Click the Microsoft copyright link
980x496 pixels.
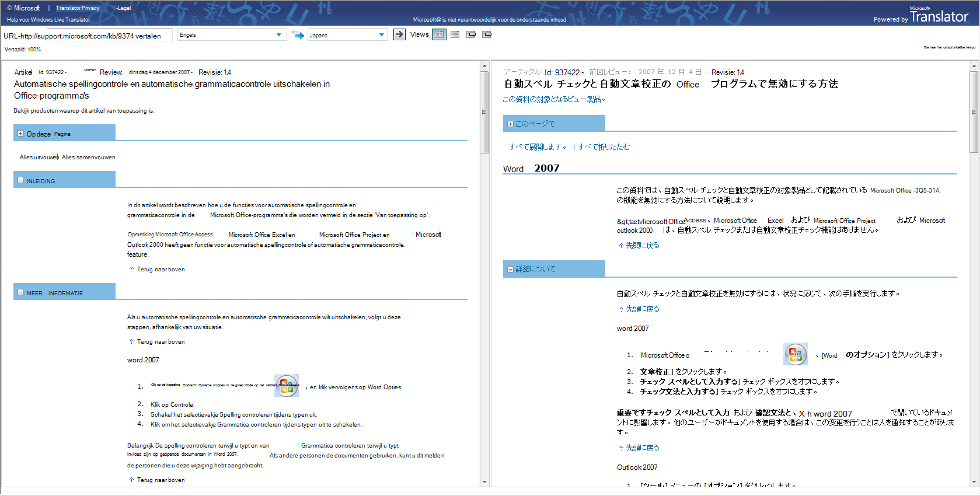(23, 8)
